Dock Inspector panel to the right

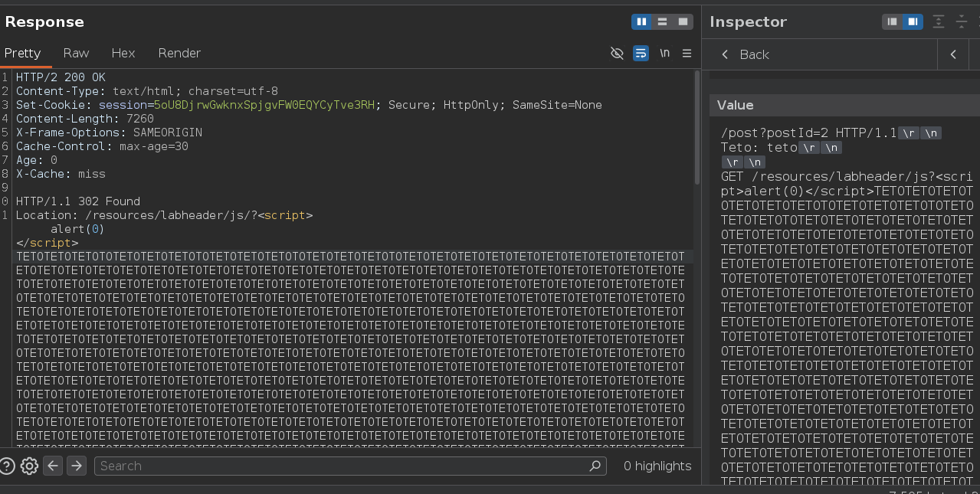pos(912,21)
